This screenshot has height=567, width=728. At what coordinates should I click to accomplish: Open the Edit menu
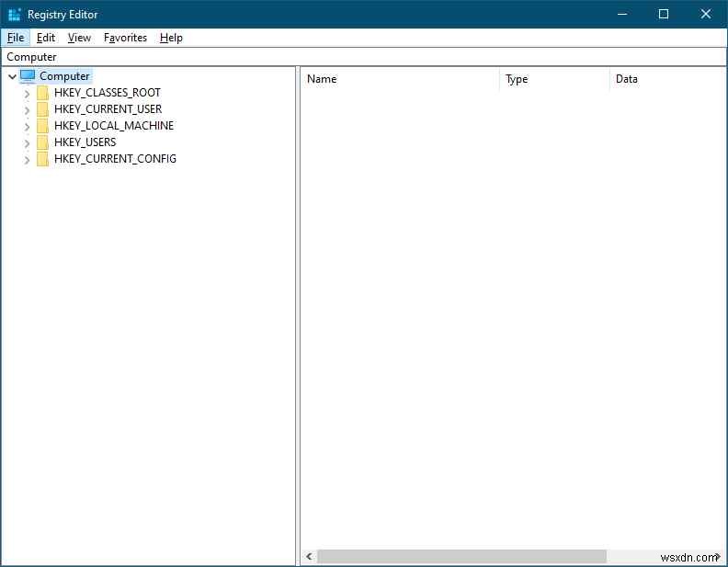46,38
